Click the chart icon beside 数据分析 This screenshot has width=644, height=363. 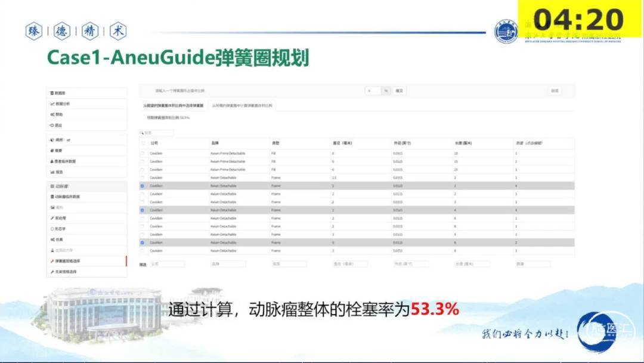click(52, 104)
